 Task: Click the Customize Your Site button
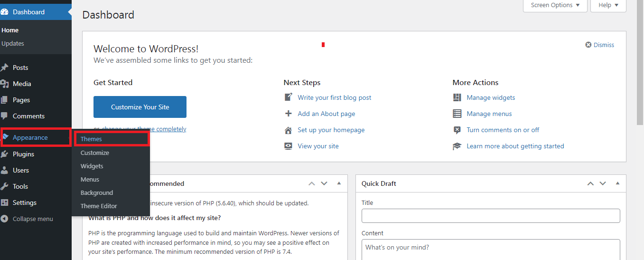click(140, 107)
